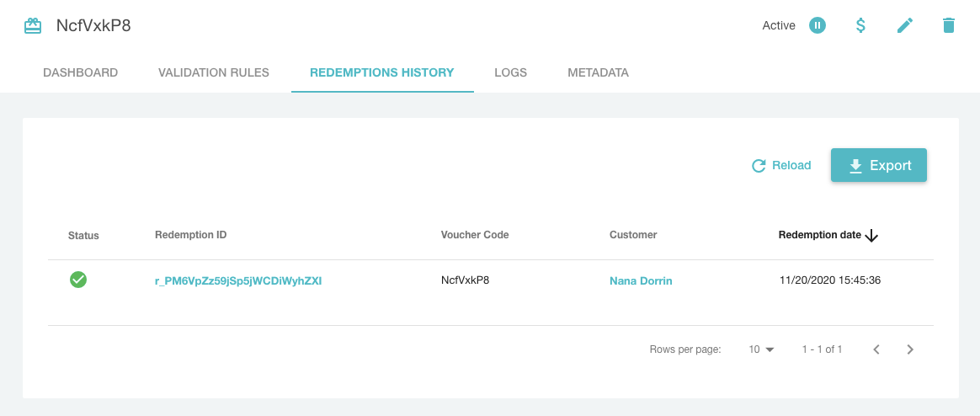The width and height of the screenshot is (980, 416).
Task: Switch to the Dashboard tab
Action: tap(80, 72)
